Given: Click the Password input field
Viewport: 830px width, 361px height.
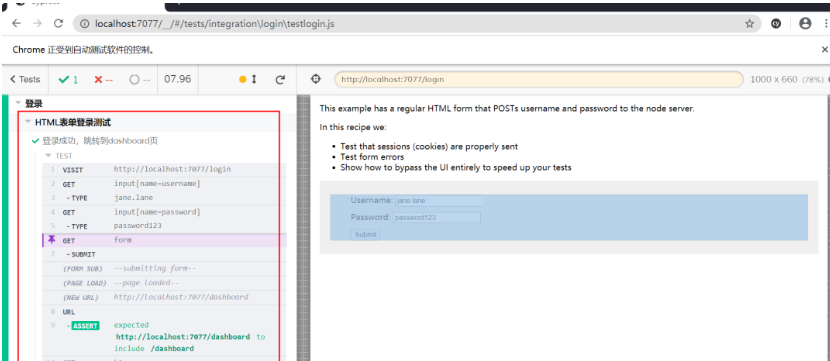Looking at the screenshot, I should coord(436,218).
